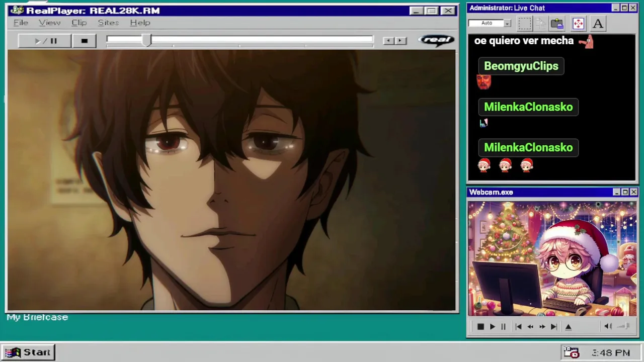
Task: Click the 3:48 PM clock
Action: point(611,353)
